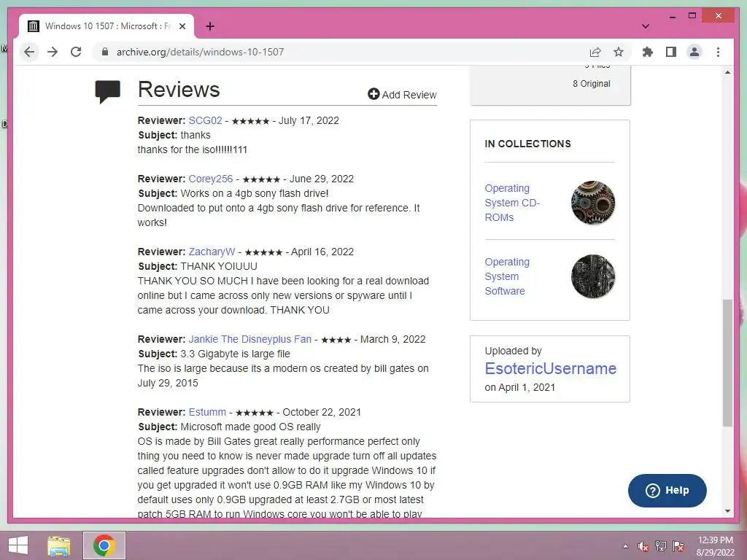The image size is (747, 560).
Task: Click the 'THANK YOIUUU' subject line
Action: (x=219, y=266)
